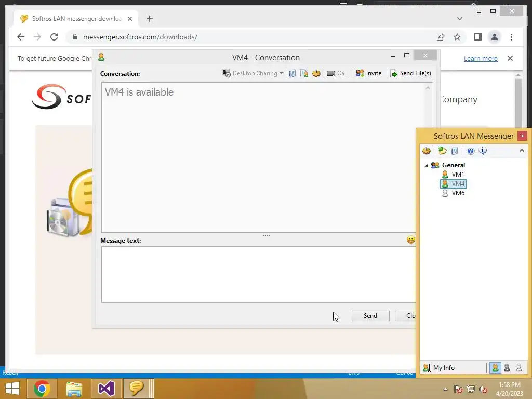Open Softros Messenger taskbar icon
The width and height of the screenshot is (532, 399).
tap(137, 389)
